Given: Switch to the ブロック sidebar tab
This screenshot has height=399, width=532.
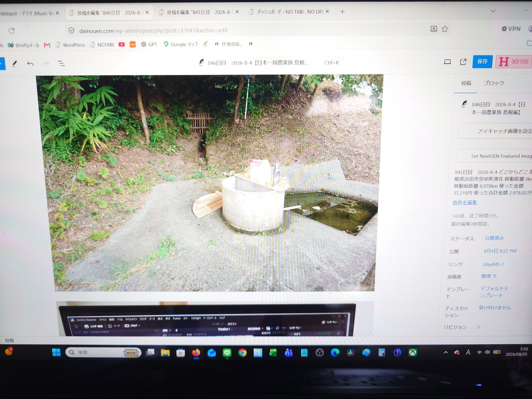Looking at the screenshot, I should pyautogui.click(x=494, y=83).
